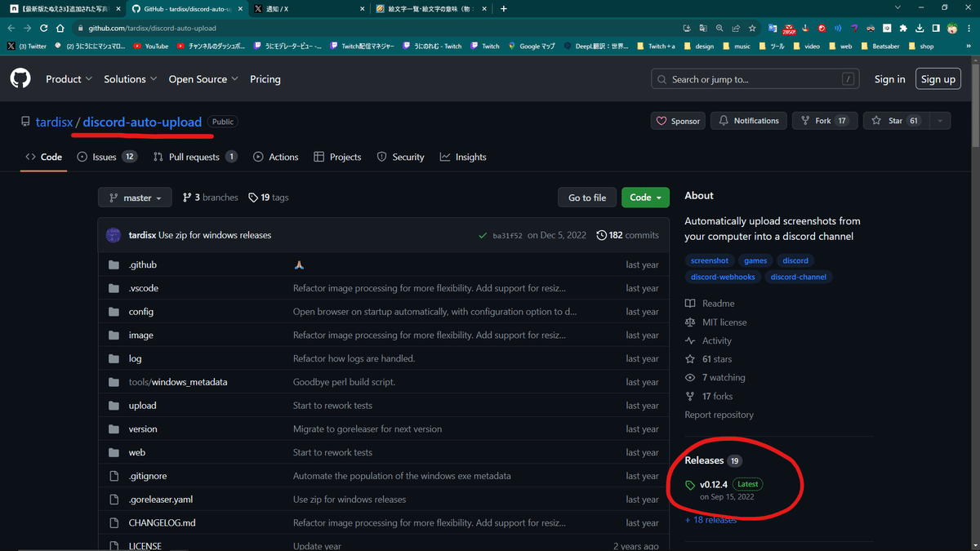
Task: Open the tab search chevron
Action: click(898, 8)
